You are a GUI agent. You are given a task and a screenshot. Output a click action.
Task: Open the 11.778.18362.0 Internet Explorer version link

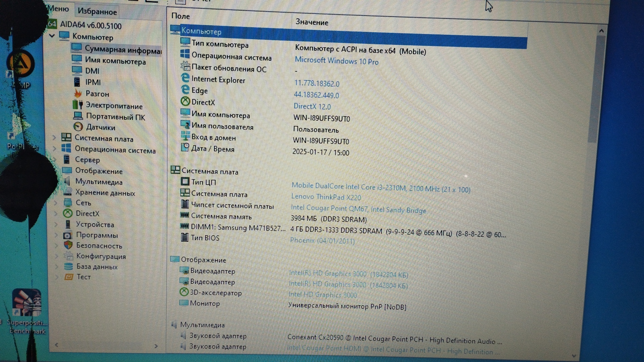(317, 83)
